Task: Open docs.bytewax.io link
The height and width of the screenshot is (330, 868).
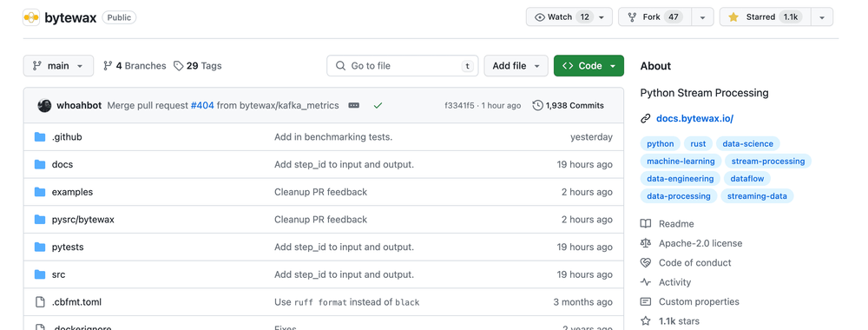Action: coord(694,118)
